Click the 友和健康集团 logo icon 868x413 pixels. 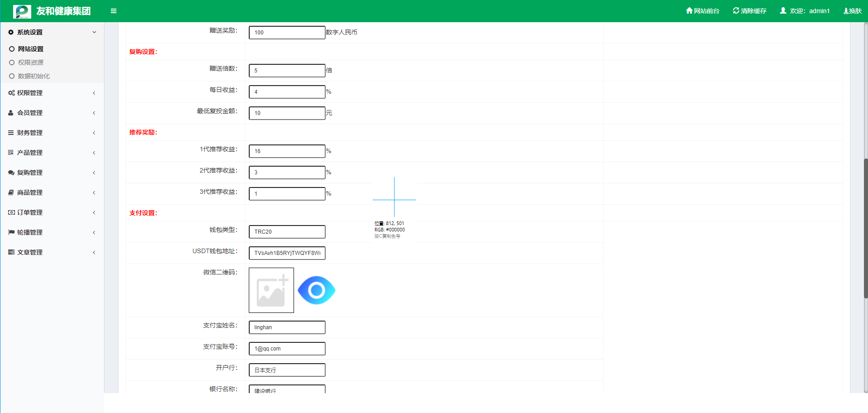pyautogui.click(x=22, y=11)
